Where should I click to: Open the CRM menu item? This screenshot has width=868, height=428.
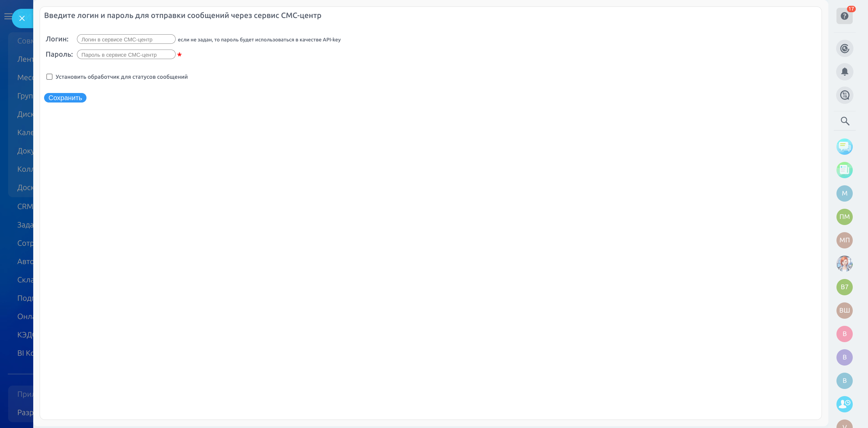coord(25,206)
